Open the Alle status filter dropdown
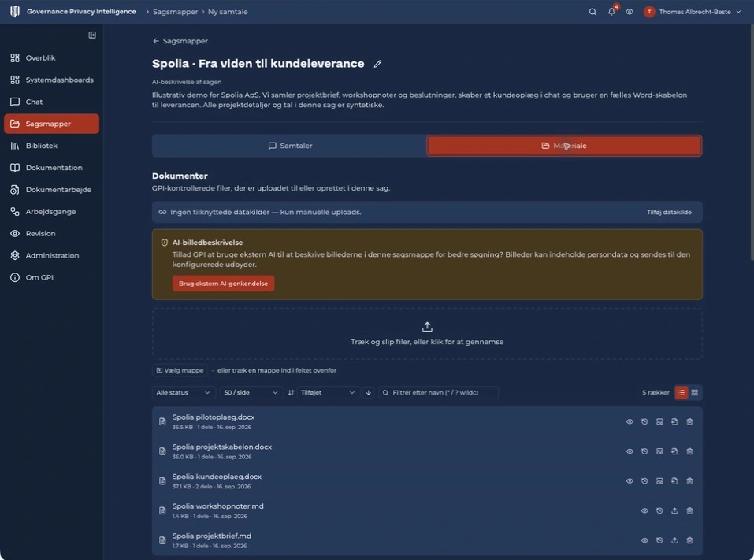754x560 pixels. [x=184, y=393]
